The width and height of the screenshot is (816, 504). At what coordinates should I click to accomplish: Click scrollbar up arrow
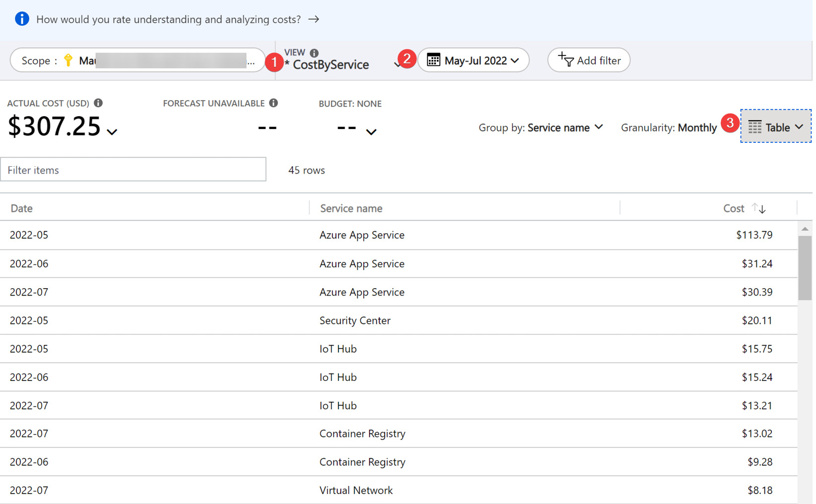[805, 229]
